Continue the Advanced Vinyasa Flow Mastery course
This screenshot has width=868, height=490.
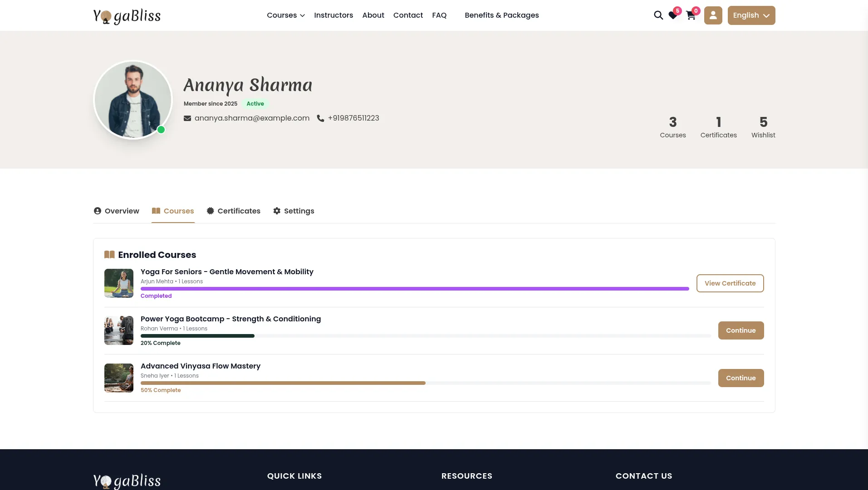point(740,378)
